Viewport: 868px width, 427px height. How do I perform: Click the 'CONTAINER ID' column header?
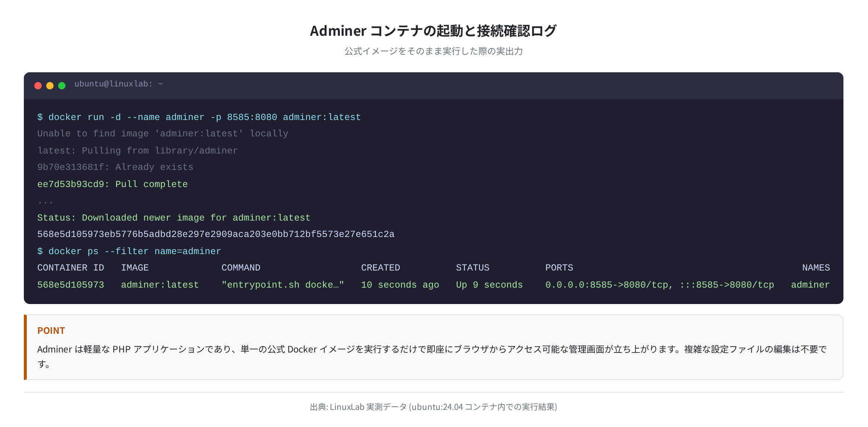[71, 268]
